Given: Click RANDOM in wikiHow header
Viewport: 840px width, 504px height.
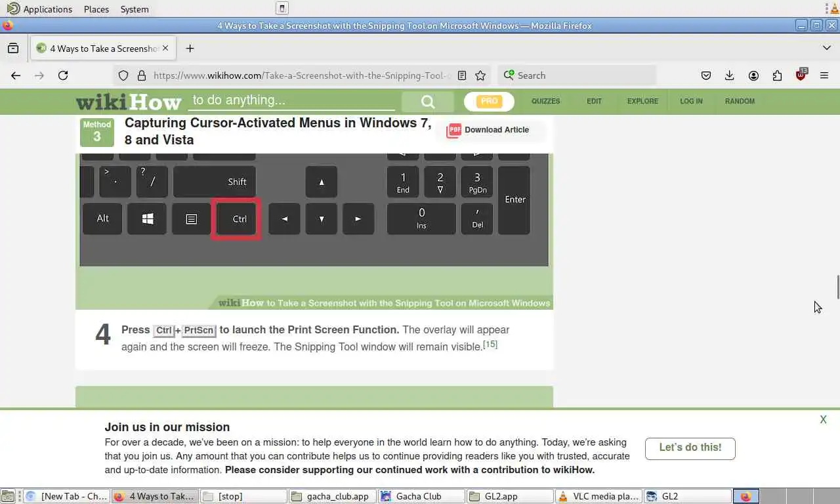Looking at the screenshot, I should (x=740, y=101).
